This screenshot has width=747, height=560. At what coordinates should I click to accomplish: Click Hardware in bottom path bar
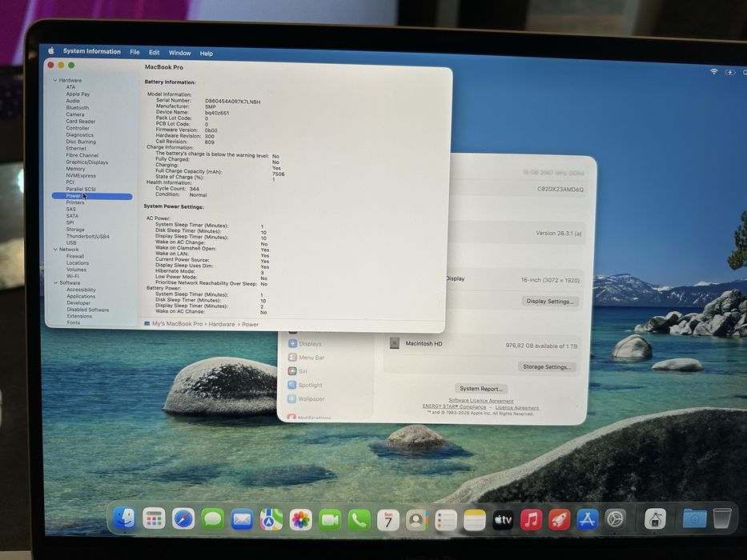(x=222, y=324)
